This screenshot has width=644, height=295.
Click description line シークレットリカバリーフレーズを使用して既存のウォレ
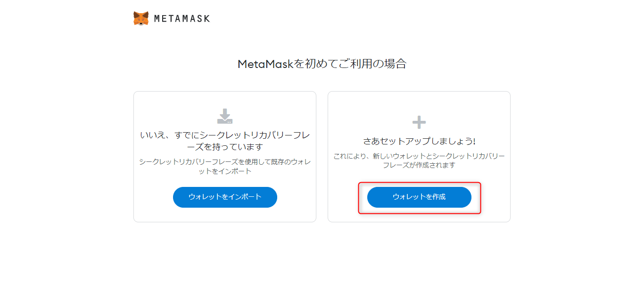pos(225,162)
